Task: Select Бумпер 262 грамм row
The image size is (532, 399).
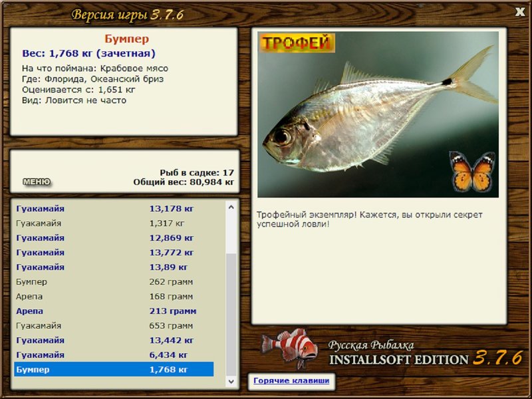Action: pos(114,281)
